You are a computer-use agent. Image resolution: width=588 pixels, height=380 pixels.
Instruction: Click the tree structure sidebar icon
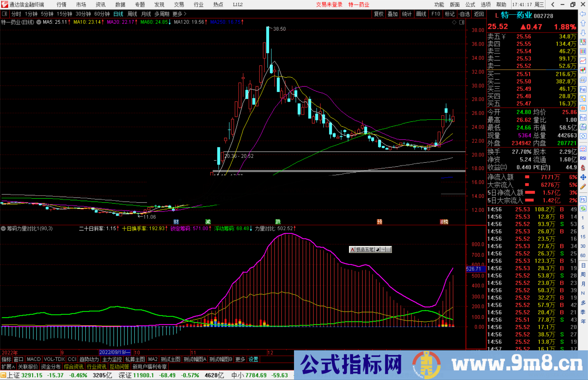pyautogui.click(x=583, y=99)
